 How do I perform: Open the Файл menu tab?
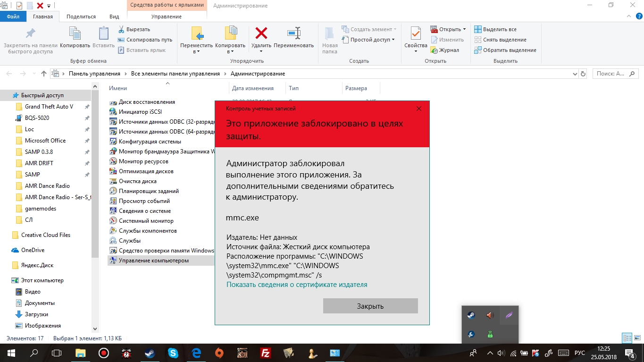click(13, 17)
